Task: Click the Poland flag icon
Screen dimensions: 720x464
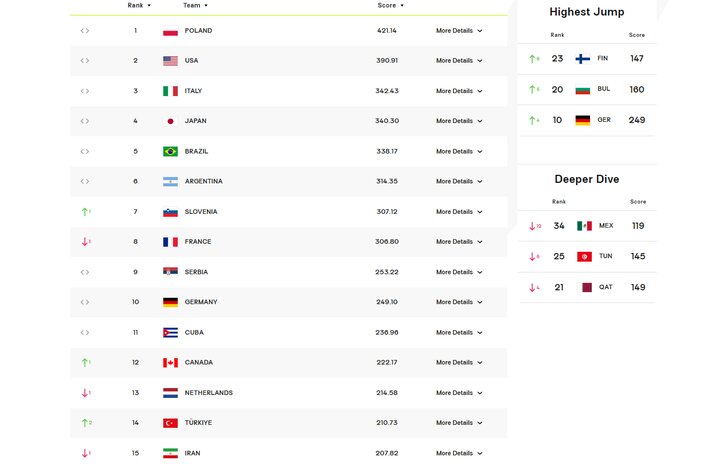Action: [x=170, y=31]
